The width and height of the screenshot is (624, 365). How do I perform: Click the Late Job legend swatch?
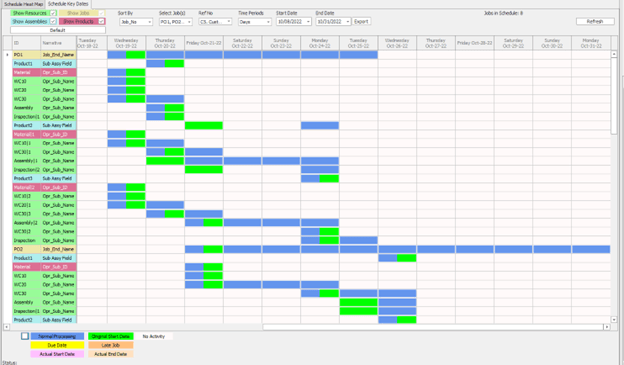(111, 345)
